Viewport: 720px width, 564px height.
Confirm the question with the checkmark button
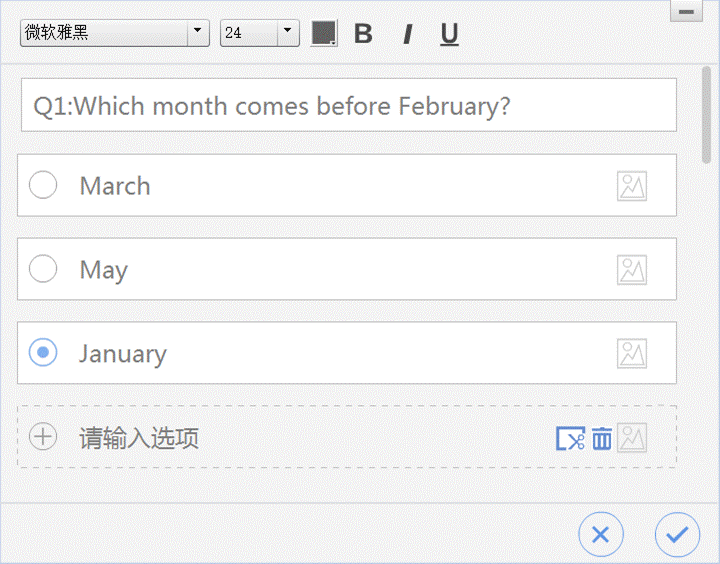pos(677,535)
